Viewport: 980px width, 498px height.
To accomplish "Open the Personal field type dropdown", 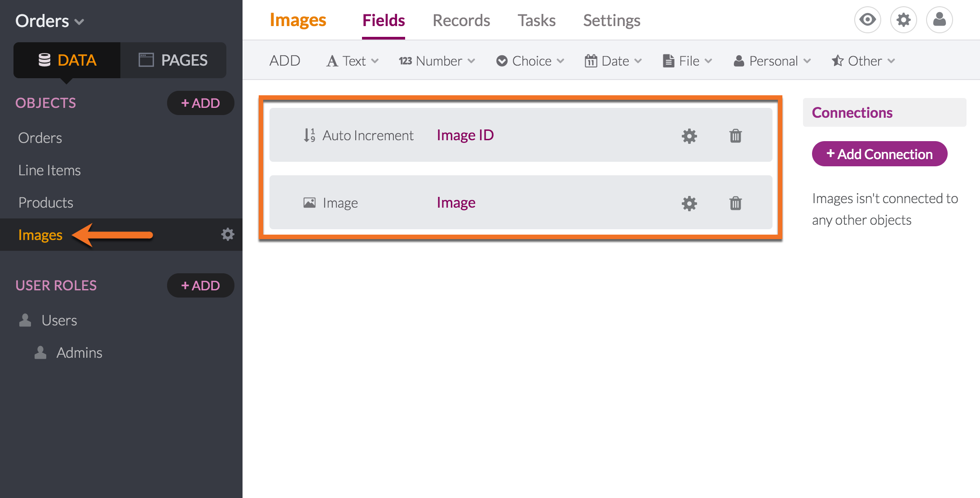I will [x=772, y=61].
